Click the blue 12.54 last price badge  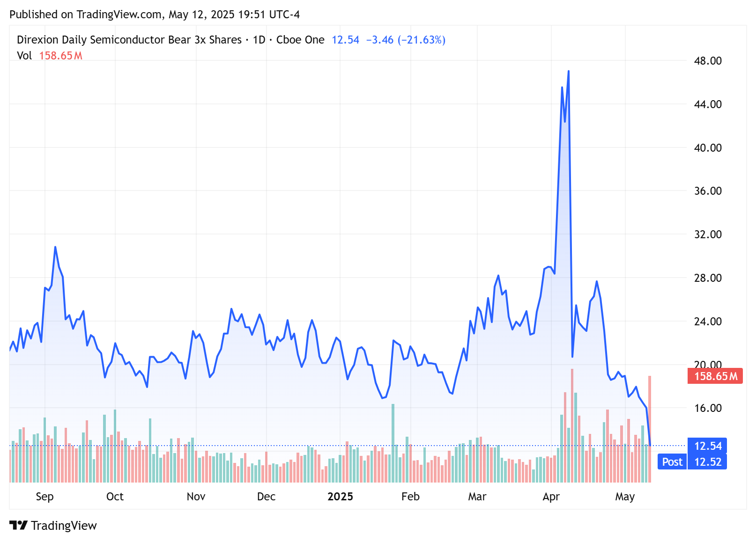707,446
